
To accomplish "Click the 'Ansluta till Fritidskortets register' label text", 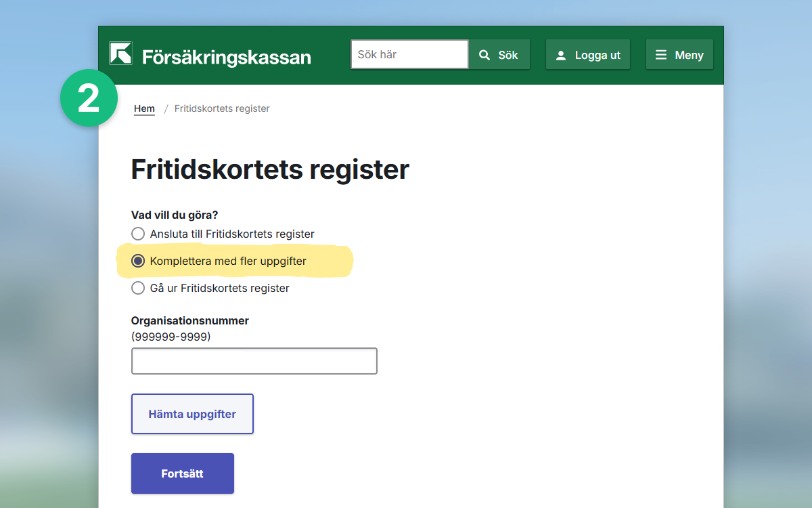I will [x=232, y=234].
